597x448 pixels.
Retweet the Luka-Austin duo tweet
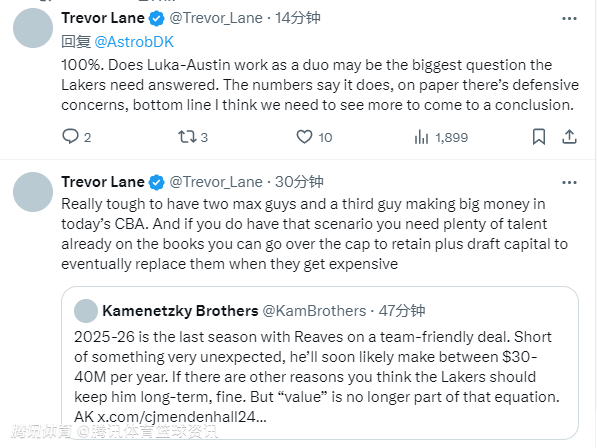pyautogui.click(x=193, y=137)
